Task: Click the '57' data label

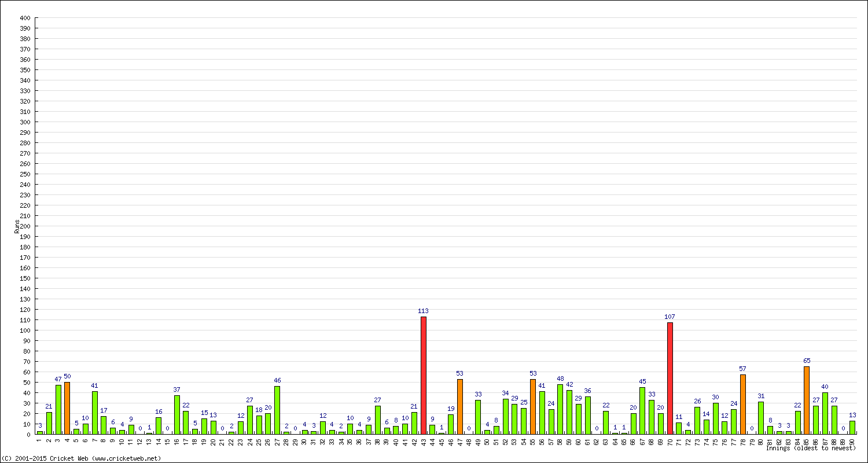Action: point(743,369)
